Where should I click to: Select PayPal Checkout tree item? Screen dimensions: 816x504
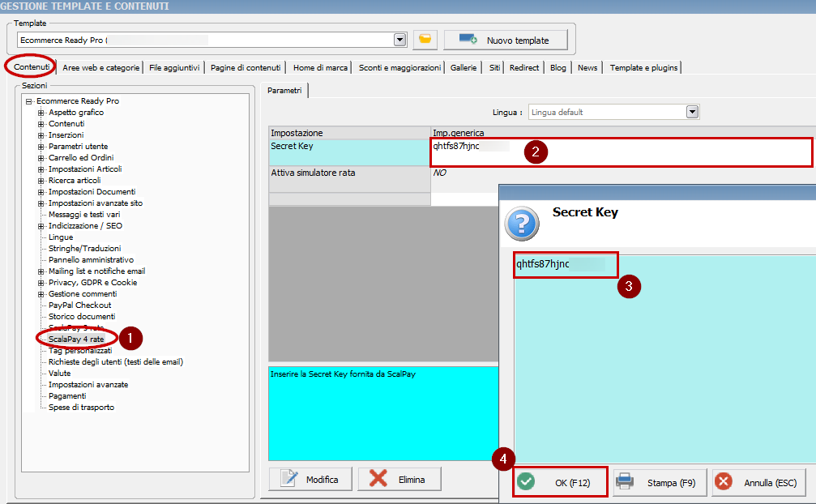[79, 305]
